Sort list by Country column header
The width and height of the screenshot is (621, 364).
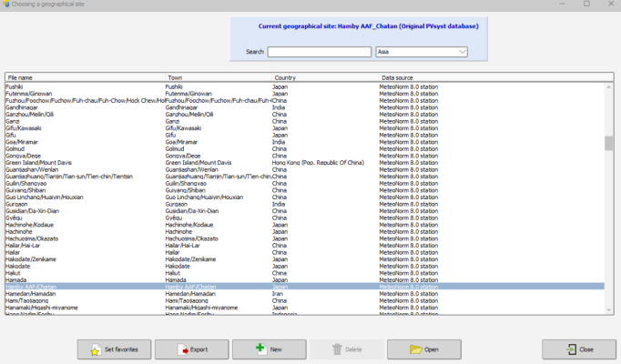(325, 77)
